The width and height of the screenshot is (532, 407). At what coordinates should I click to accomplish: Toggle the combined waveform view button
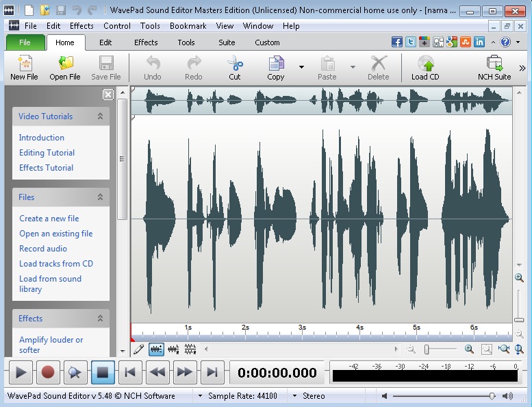point(156,349)
